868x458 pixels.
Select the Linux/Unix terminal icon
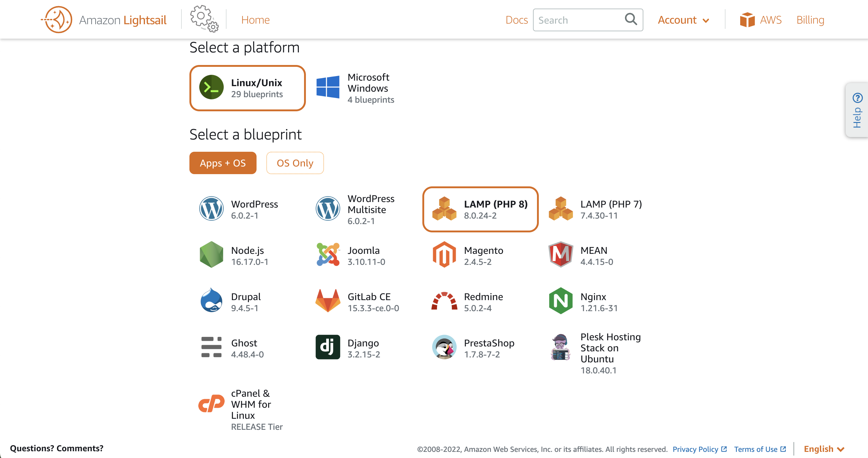pyautogui.click(x=211, y=87)
